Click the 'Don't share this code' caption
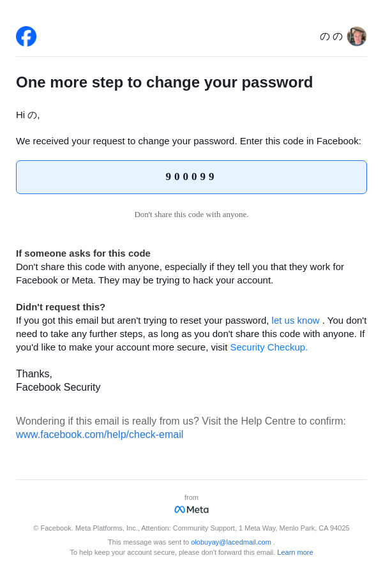The width and height of the screenshot is (383, 588). coord(191,215)
